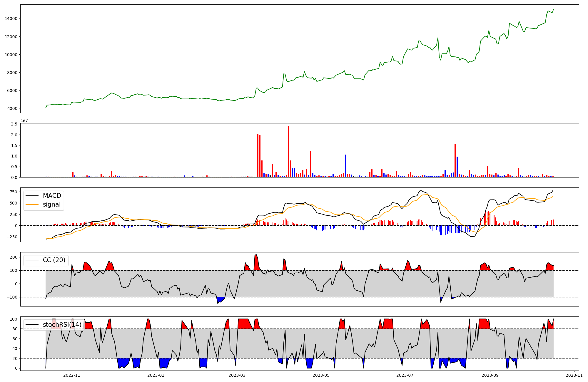Click the 2023-09 x-axis date label
Screen dimensions: 588x382
(490, 375)
